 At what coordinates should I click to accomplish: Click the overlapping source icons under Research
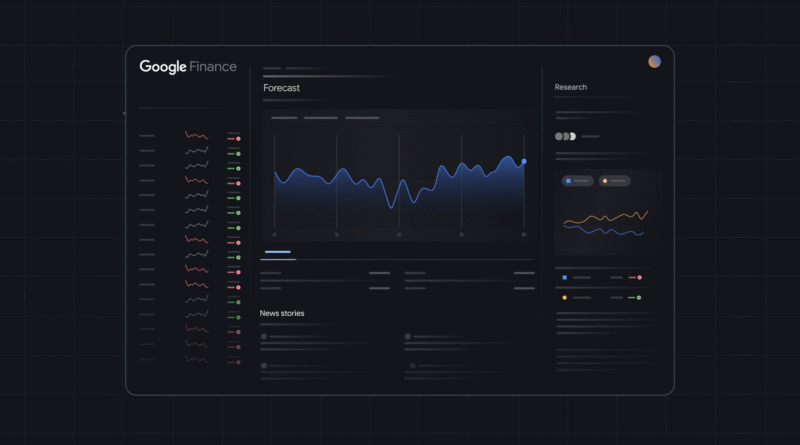564,136
